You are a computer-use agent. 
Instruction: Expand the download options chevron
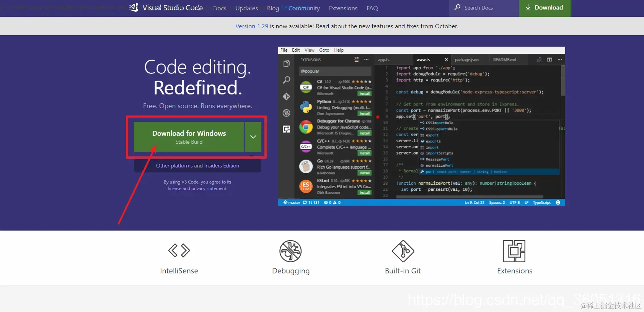[253, 137]
